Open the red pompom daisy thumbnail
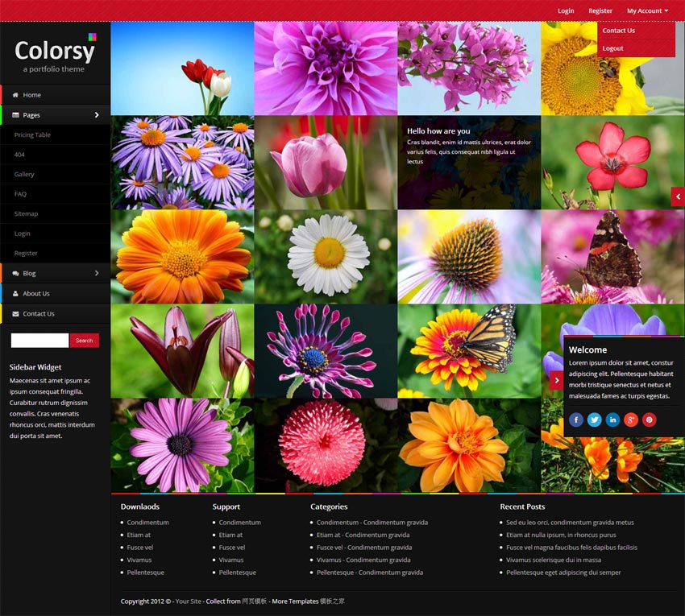 click(x=326, y=445)
